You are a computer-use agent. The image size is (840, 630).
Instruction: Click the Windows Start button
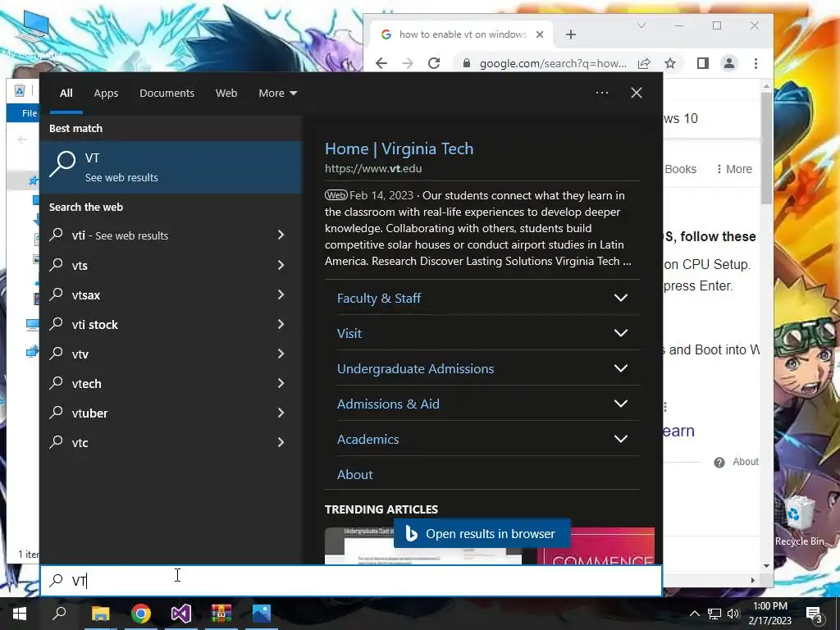tap(20, 614)
